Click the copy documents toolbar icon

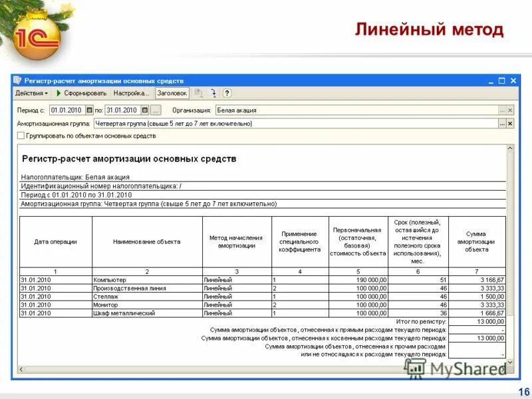198,93
